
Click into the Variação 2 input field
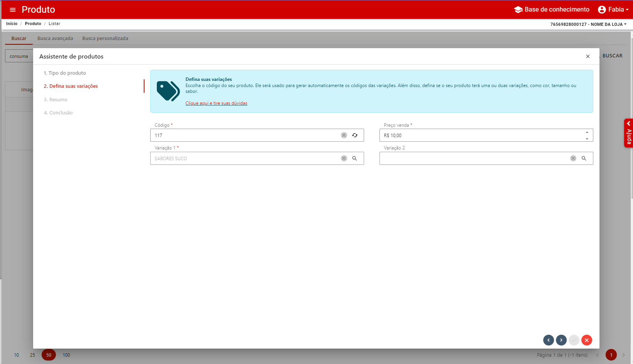coord(474,158)
